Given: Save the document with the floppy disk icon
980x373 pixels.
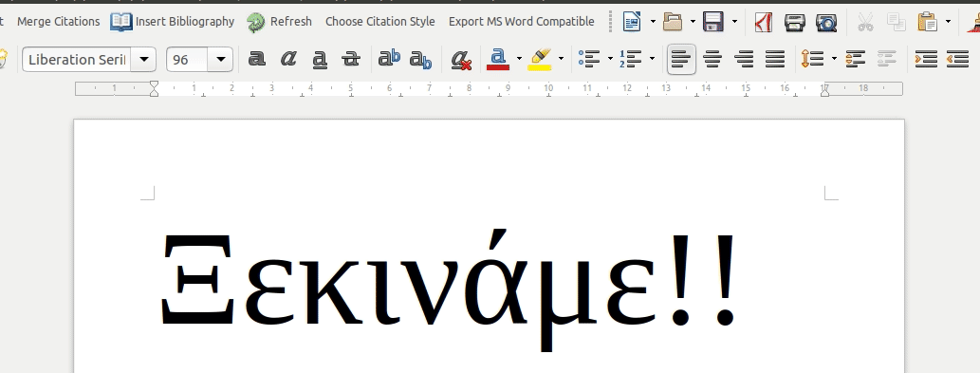Looking at the screenshot, I should 713,22.
